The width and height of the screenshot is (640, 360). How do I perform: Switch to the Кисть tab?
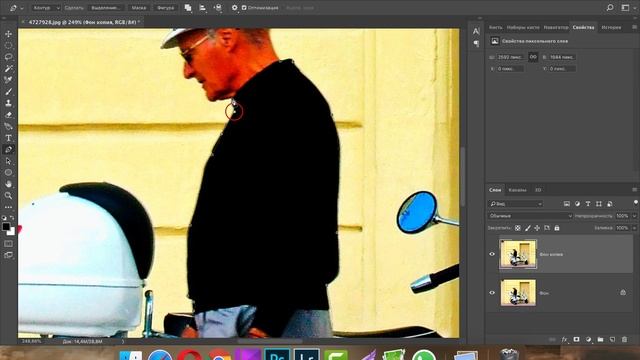(x=496, y=27)
